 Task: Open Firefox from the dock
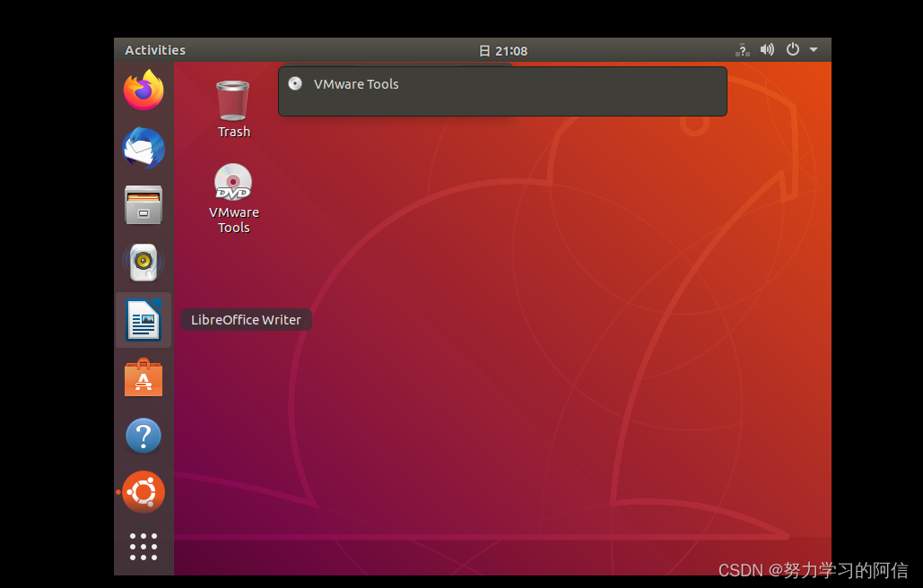coord(144,91)
